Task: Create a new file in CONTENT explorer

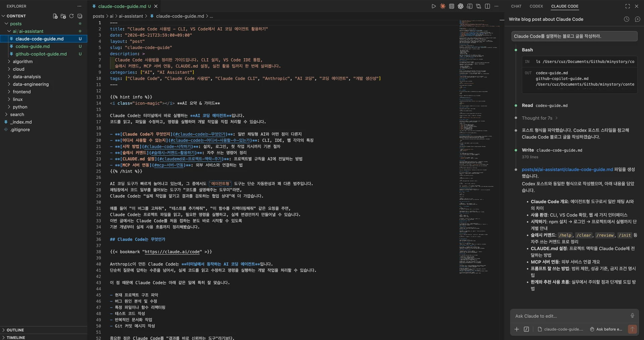Action: coord(55,16)
